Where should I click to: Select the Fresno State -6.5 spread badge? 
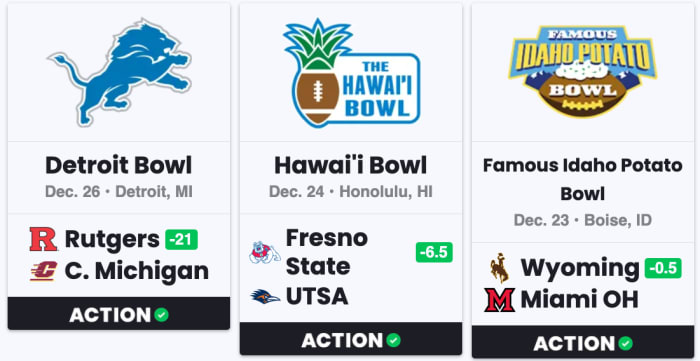click(434, 252)
